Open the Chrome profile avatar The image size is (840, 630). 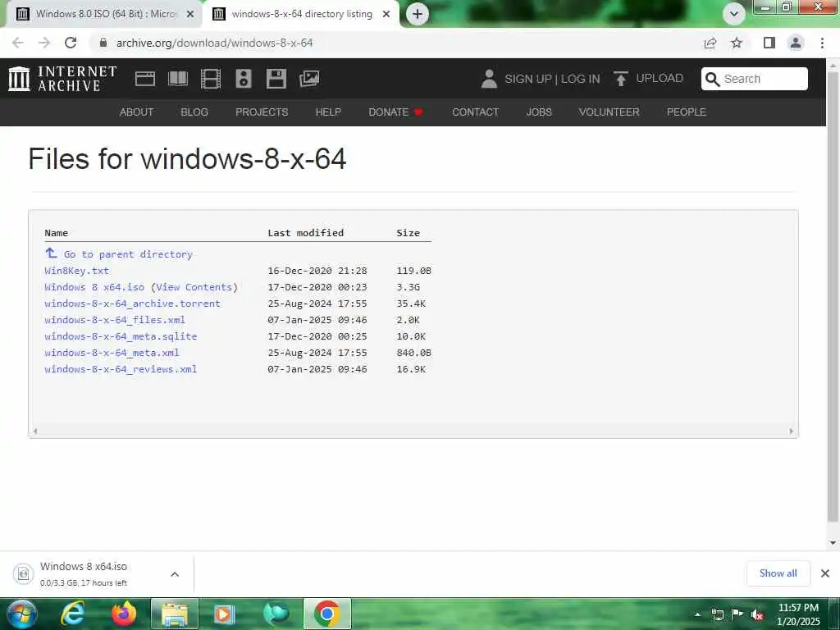796,43
